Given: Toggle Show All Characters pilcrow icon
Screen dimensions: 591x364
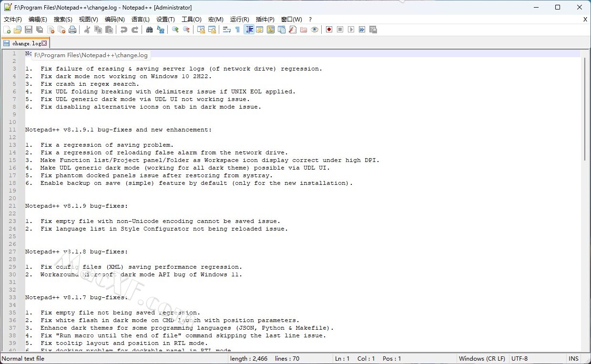Looking at the screenshot, I should [238, 30].
